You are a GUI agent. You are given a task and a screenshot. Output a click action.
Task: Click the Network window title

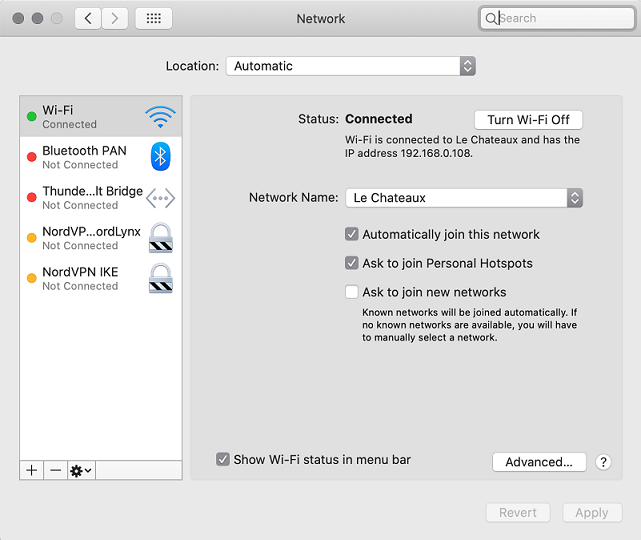[x=321, y=19]
